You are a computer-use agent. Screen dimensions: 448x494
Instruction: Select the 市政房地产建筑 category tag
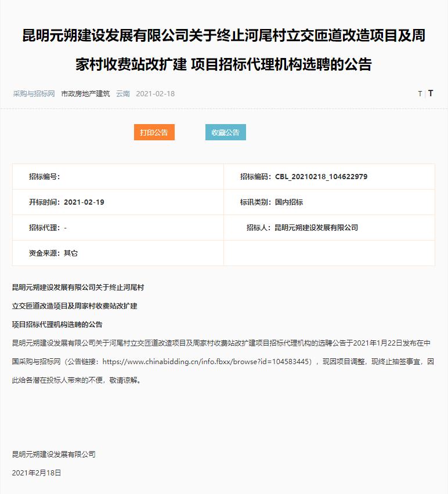tap(85, 93)
